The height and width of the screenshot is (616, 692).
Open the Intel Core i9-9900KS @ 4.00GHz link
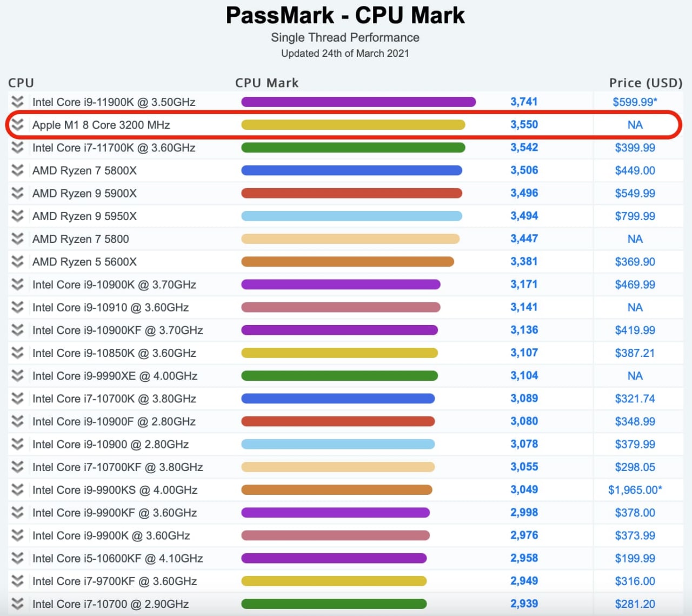pyautogui.click(x=115, y=491)
